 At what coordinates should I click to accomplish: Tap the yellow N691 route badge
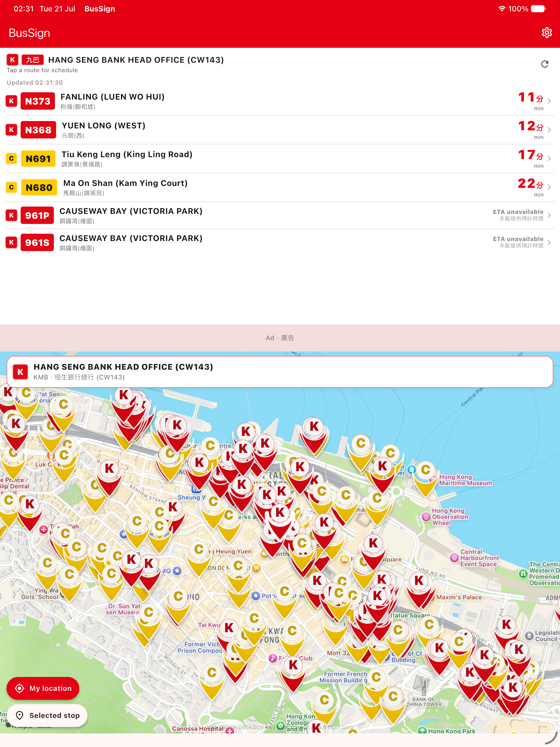coord(38,159)
